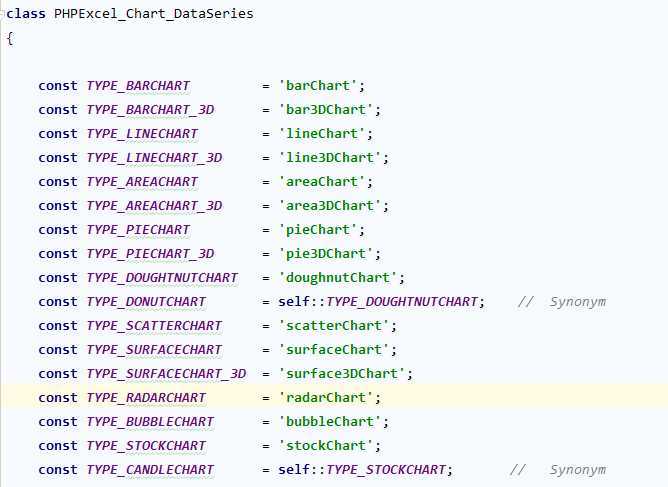Click the class name PHPExcel_Chart_DataSeries
The image size is (668, 487).
(x=154, y=14)
